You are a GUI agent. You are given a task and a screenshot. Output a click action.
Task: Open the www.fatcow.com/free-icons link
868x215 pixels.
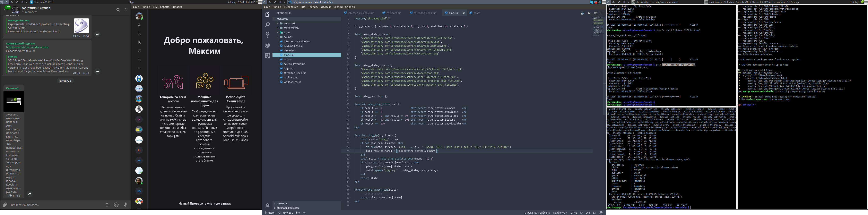coord(27,47)
